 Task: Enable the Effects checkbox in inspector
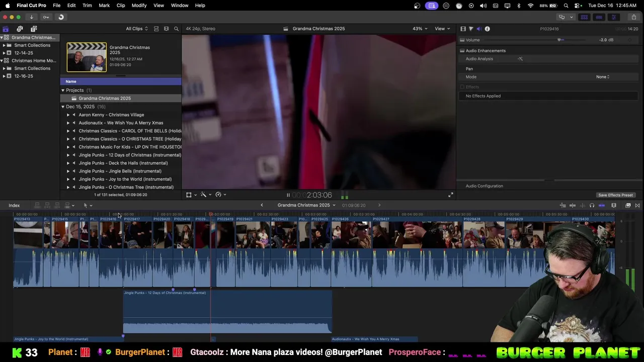(462, 87)
